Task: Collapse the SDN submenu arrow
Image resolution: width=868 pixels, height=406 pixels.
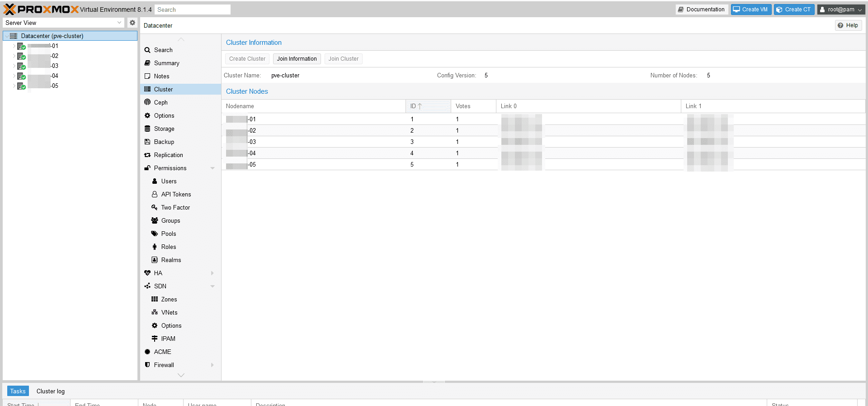Action: pyautogui.click(x=212, y=287)
